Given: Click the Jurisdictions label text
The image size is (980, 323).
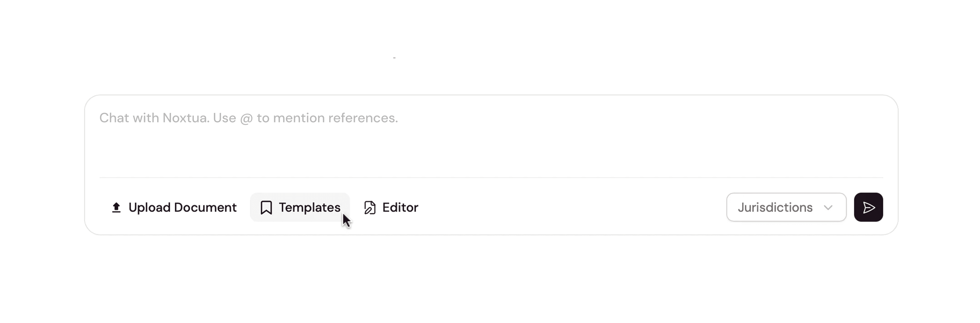Looking at the screenshot, I should pyautogui.click(x=775, y=207).
